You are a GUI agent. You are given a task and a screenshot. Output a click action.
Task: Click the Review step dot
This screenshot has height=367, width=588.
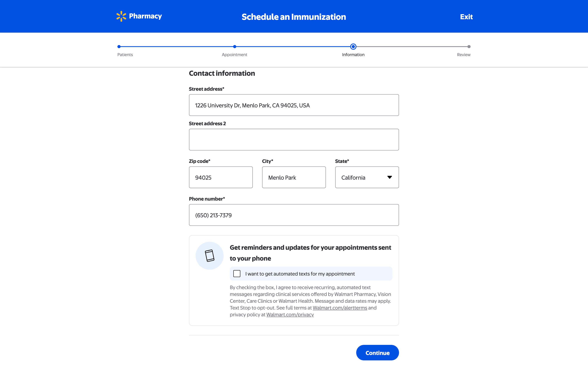coord(469,47)
